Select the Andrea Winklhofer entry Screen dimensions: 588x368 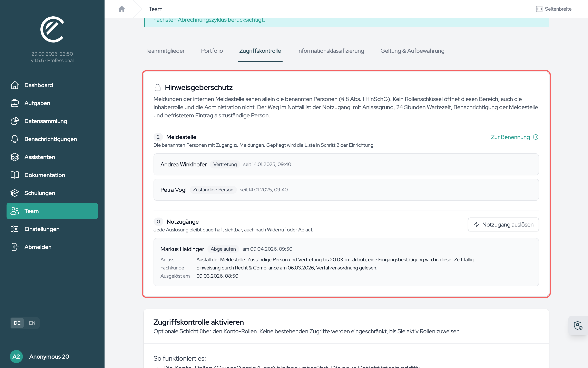346,164
